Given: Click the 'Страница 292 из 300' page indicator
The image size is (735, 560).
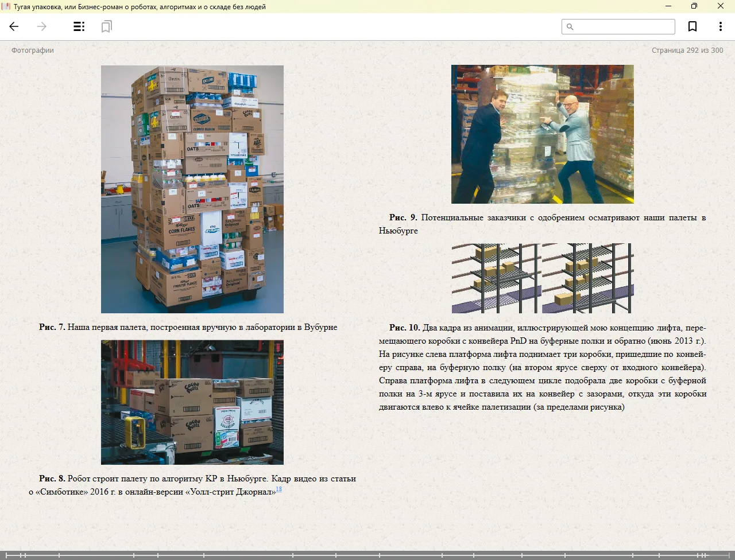Looking at the screenshot, I should pos(687,50).
